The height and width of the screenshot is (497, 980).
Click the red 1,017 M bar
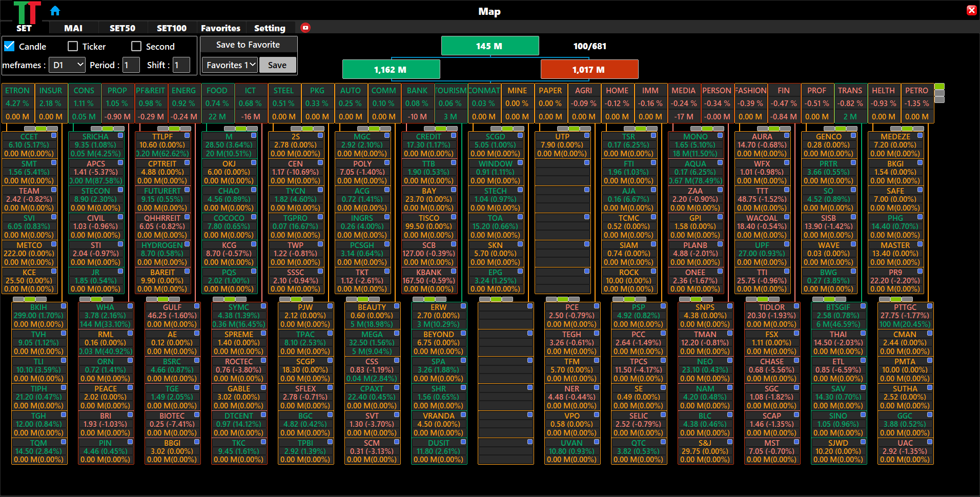(589, 69)
